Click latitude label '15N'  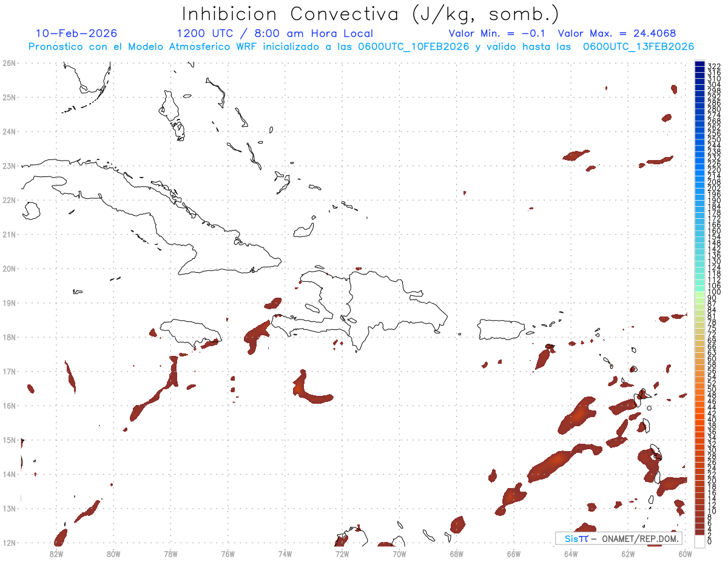(x=9, y=440)
